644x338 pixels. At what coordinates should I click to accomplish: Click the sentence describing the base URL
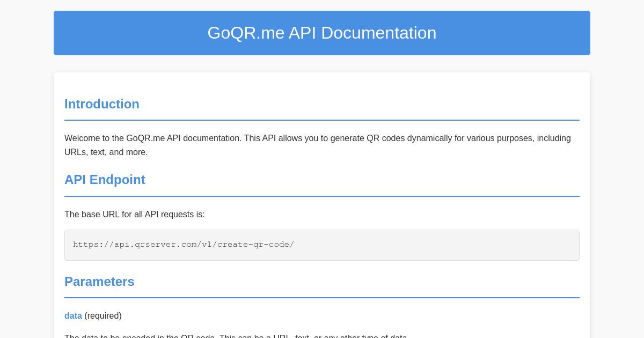134,215
